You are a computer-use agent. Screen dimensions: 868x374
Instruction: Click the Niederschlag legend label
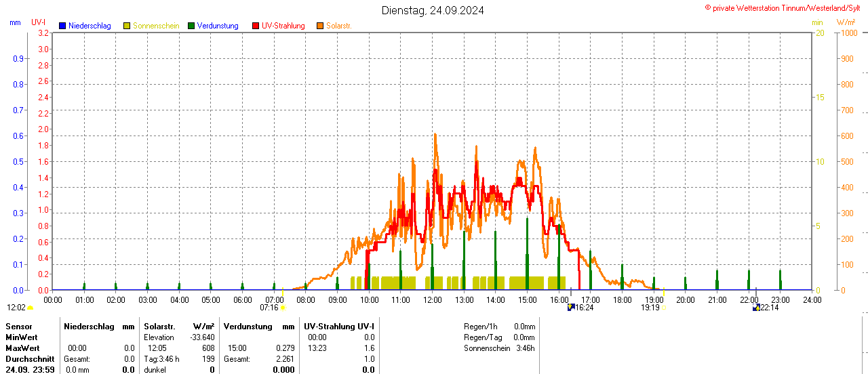pyautogui.click(x=90, y=26)
